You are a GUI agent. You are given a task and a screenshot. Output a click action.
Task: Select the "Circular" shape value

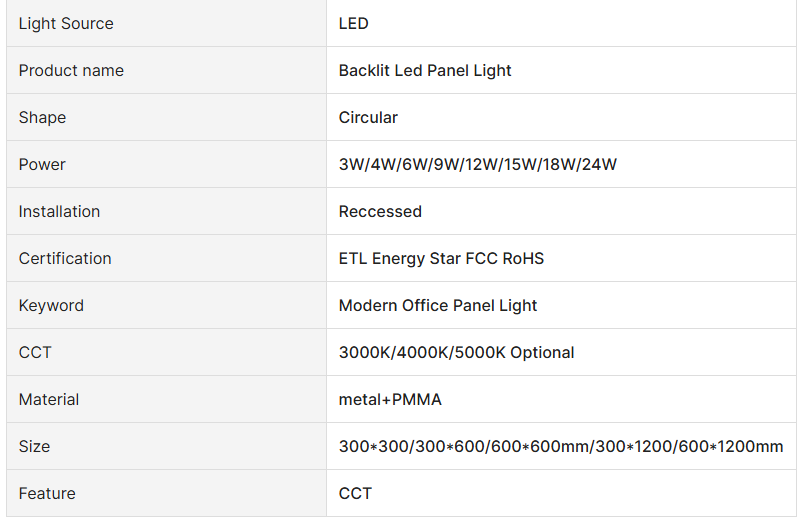(368, 117)
